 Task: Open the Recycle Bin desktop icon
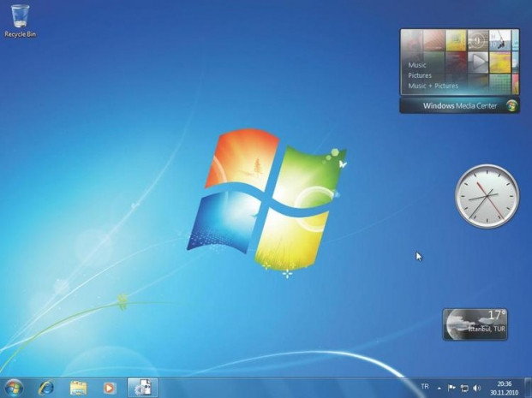point(20,21)
